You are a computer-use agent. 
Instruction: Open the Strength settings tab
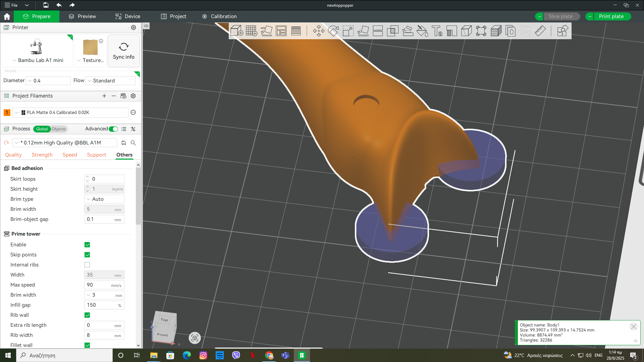tap(42, 155)
